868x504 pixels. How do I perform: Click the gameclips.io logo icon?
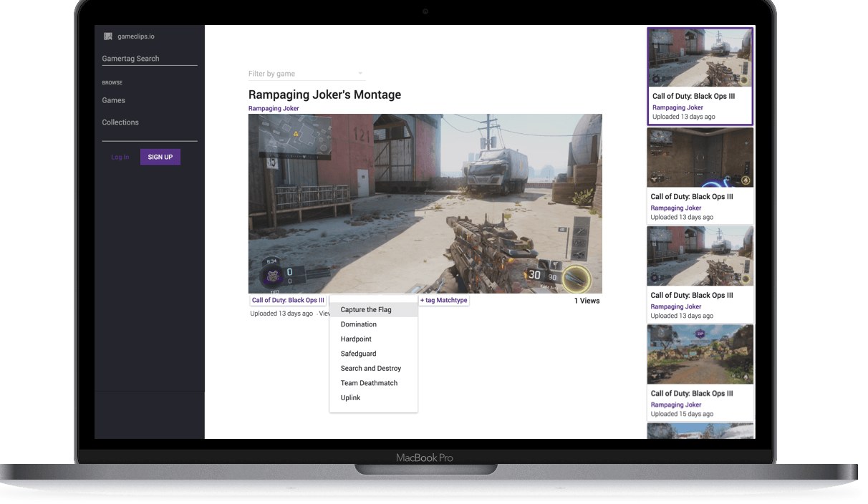[x=108, y=37]
